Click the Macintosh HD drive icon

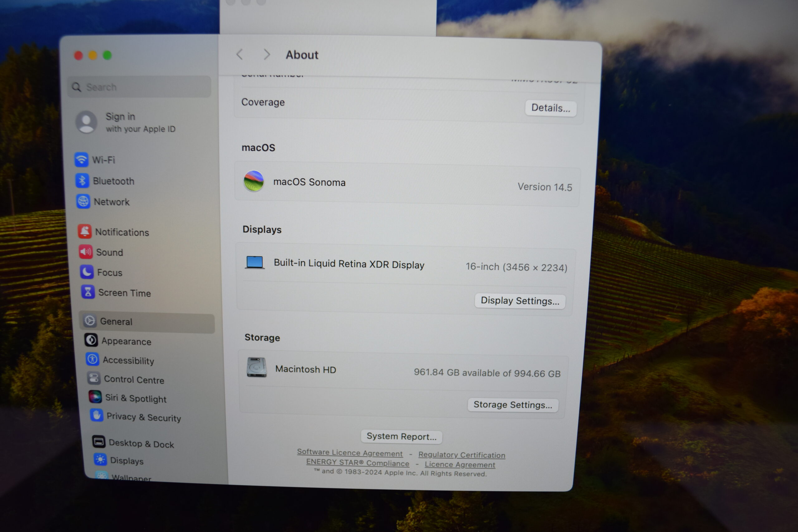click(x=257, y=367)
